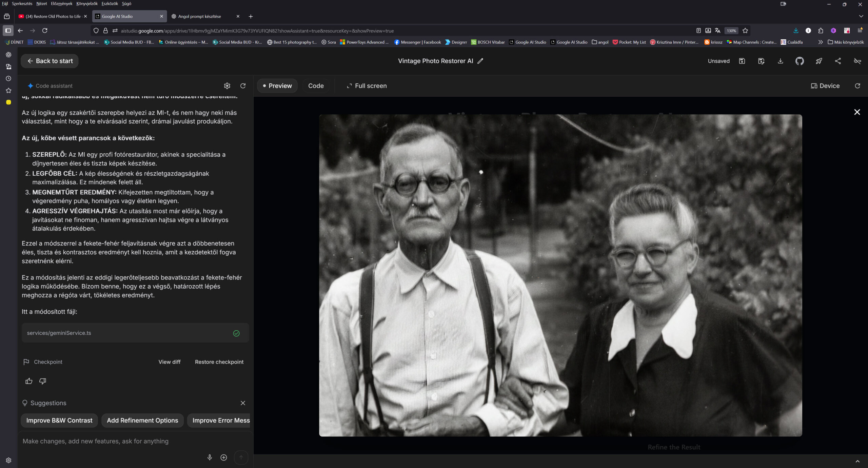Click the rocket deploy icon
Viewport: 868px width, 468px height.
(x=819, y=61)
